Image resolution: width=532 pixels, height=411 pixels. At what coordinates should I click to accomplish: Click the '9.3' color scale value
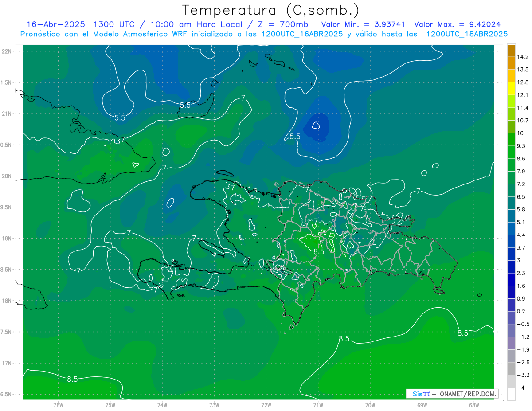(x=521, y=146)
